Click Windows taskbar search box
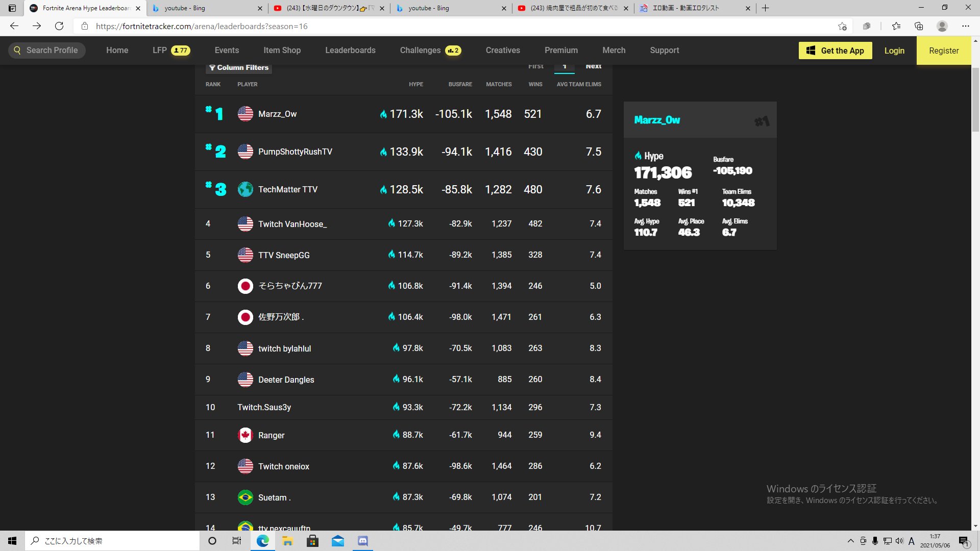This screenshot has width=980, height=551. [112, 541]
